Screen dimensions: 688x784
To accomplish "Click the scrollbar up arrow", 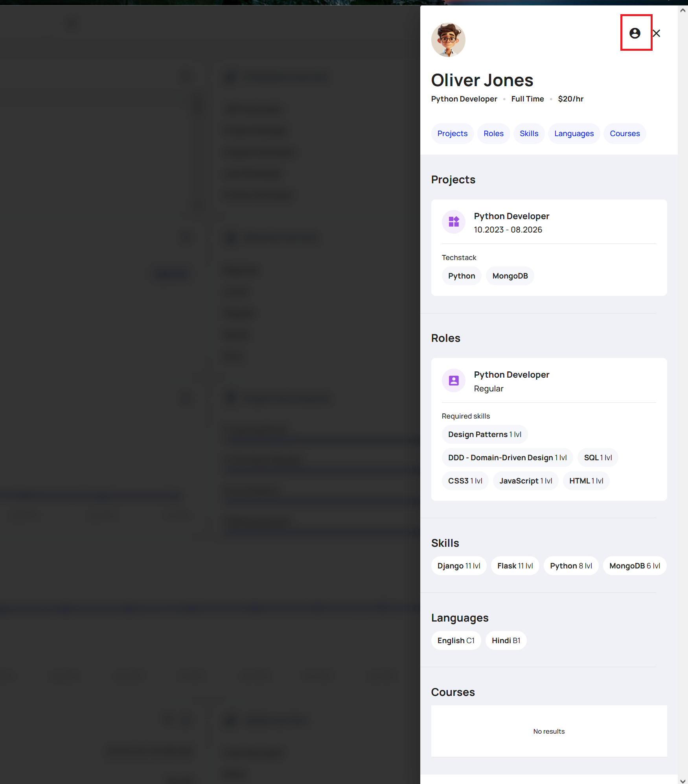I will click(683, 11).
